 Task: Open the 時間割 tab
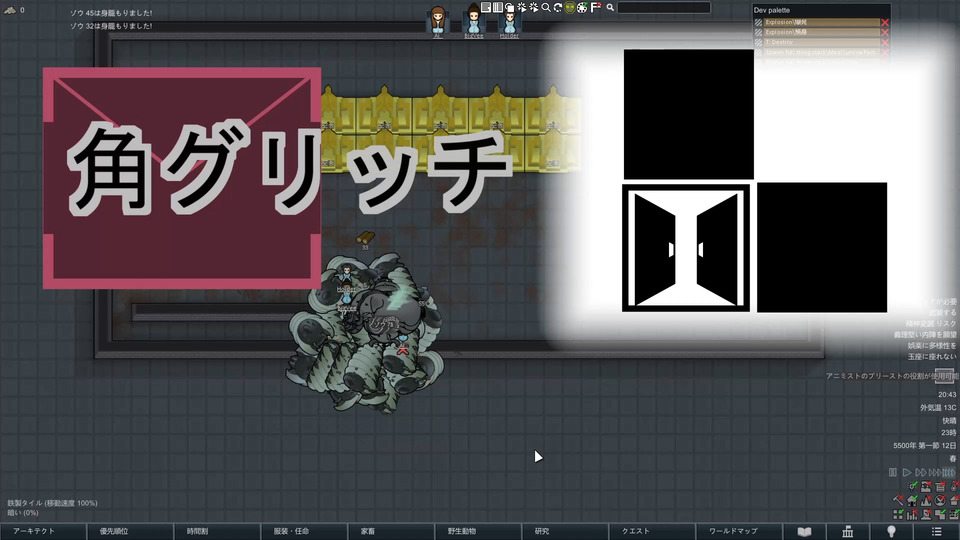[217, 531]
